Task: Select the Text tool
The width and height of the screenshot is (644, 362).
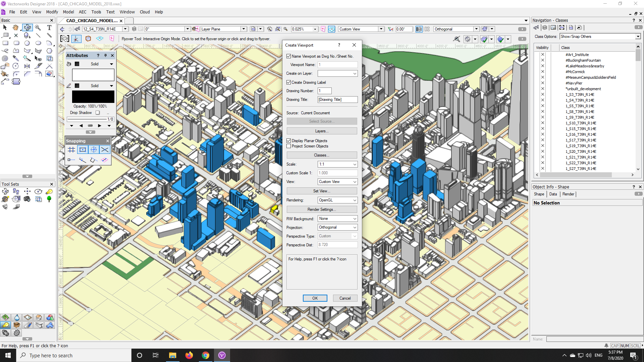Action: click(x=49, y=27)
